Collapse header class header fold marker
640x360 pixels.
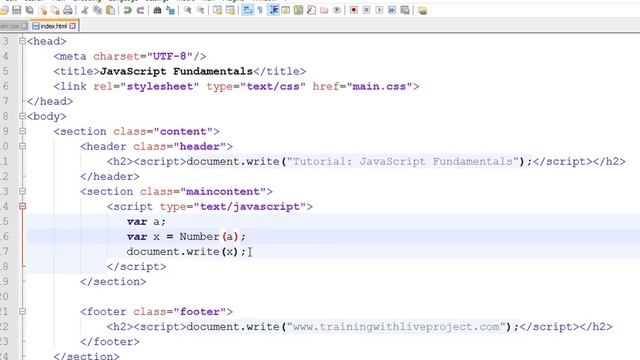pos(22,146)
